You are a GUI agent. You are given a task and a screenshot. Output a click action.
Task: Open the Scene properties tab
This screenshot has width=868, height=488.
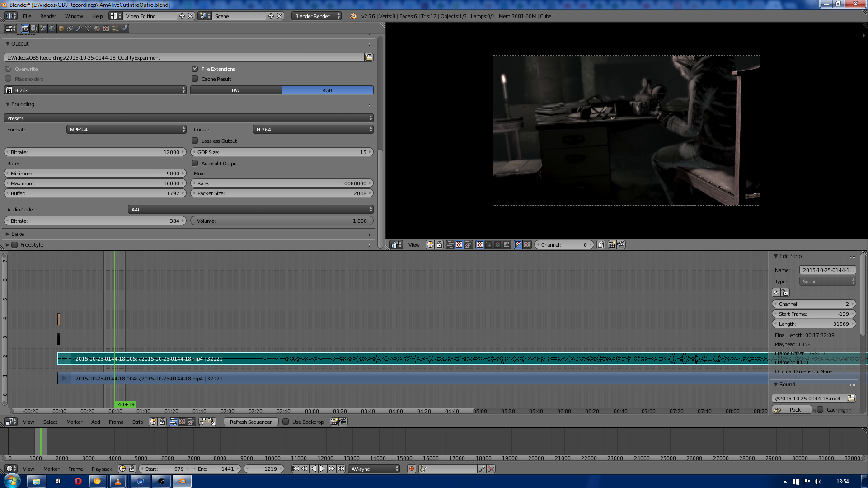(43, 28)
